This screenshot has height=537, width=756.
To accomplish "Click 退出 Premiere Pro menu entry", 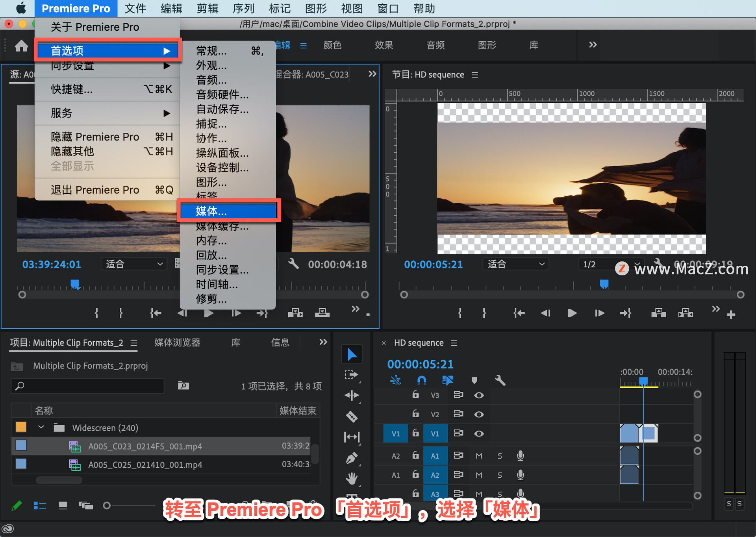I will point(95,190).
